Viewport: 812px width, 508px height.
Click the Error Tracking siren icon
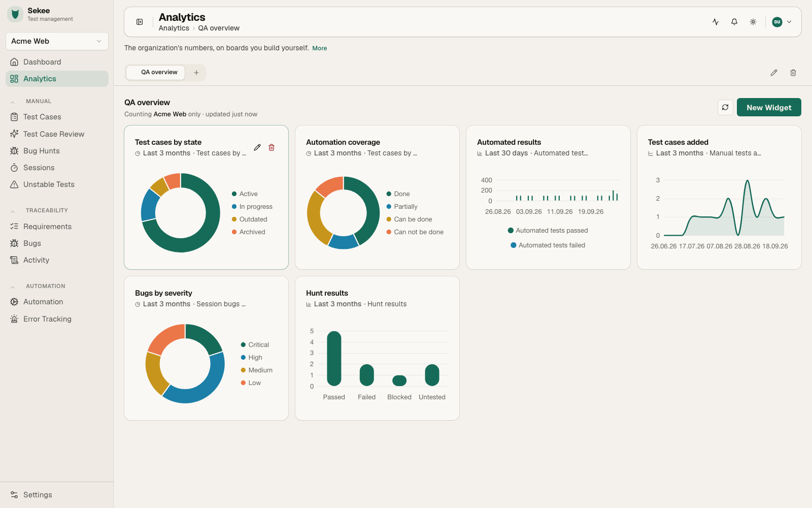(14, 319)
